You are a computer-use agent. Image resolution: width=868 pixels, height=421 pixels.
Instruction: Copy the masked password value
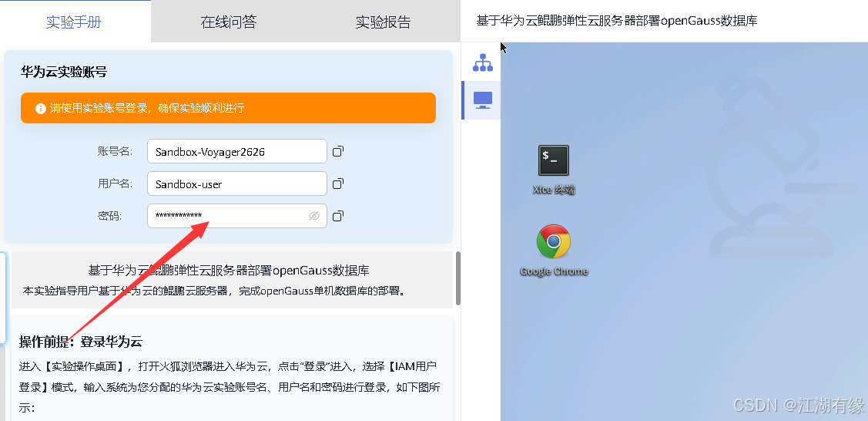coord(338,216)
